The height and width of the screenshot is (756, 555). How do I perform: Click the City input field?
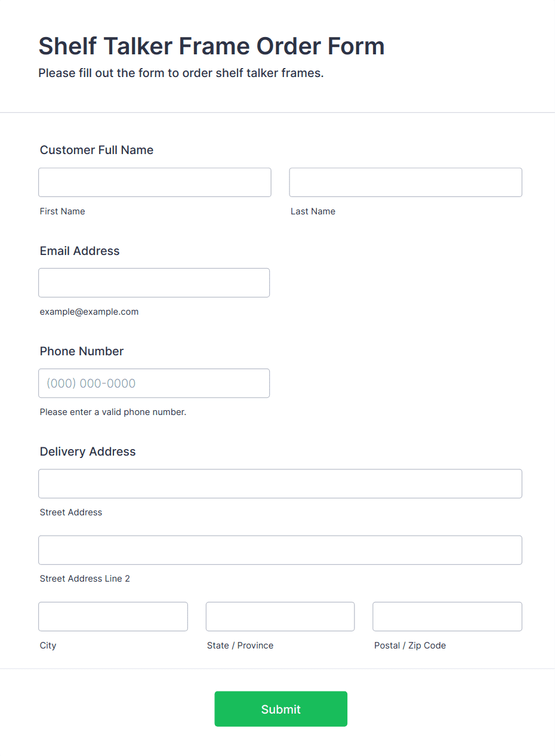point(113,616)
